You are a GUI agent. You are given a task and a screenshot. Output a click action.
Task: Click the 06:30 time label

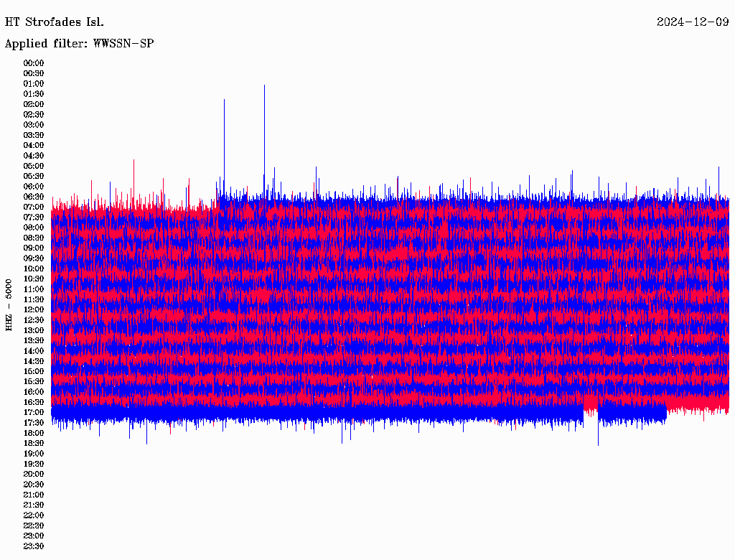34,197
